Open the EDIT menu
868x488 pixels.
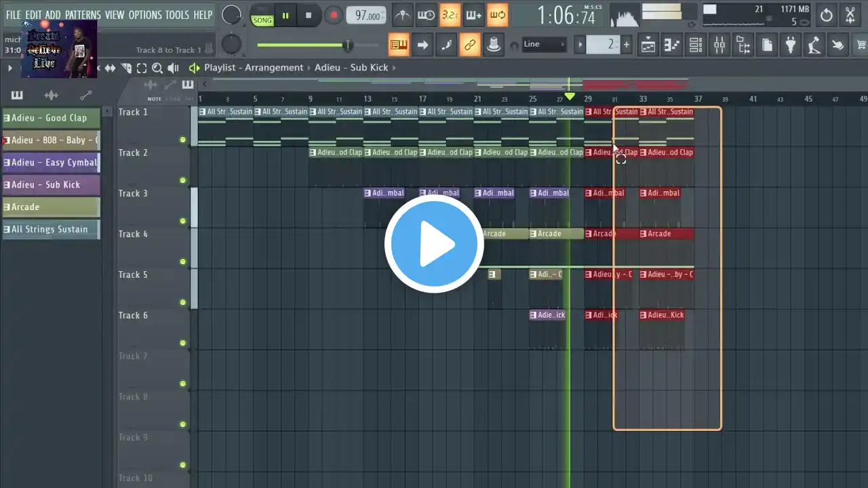33,15
